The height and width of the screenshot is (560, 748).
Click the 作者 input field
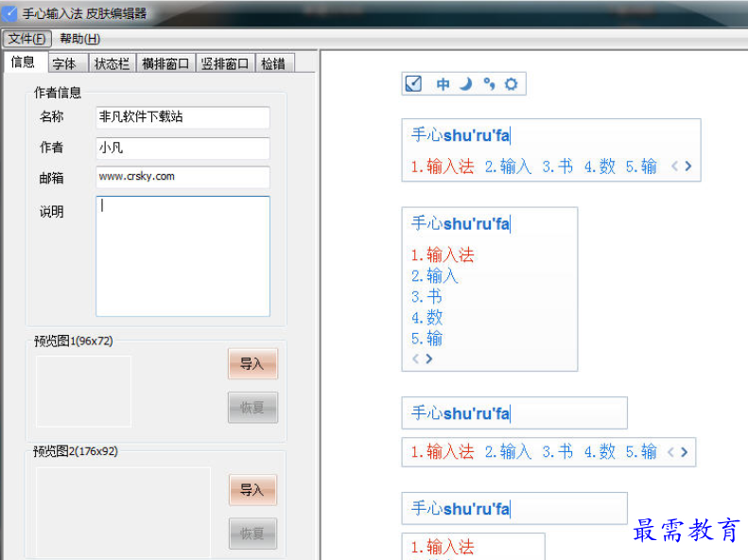[183, 148]
